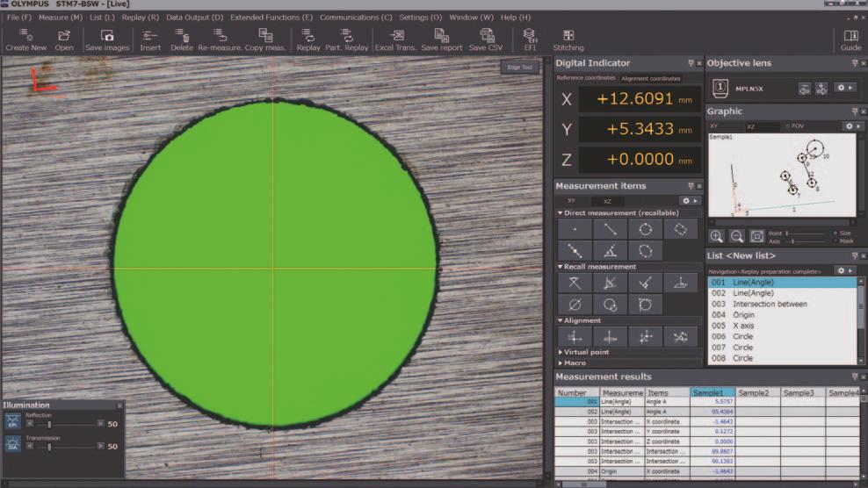Toggle the FOV checkbox in Graphic panel
The width and height of the screenshot is (868, 488).
click(x=788, y=126)
